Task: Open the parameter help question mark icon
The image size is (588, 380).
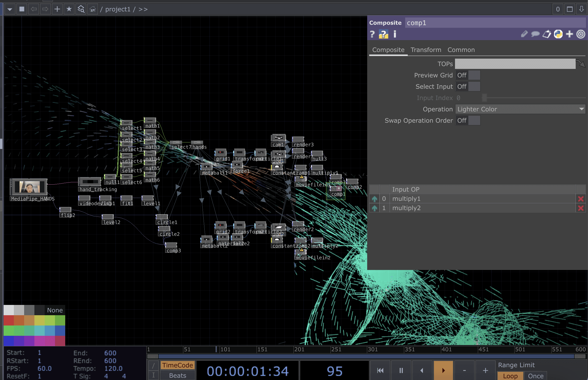Action: pyautogui.click(x=372, y=34)
